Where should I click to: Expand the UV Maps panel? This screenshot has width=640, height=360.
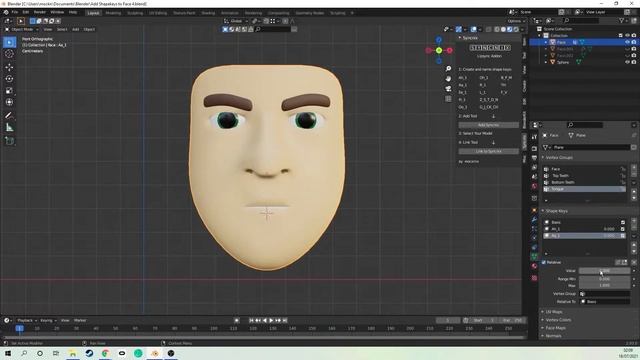coord(553,312)
